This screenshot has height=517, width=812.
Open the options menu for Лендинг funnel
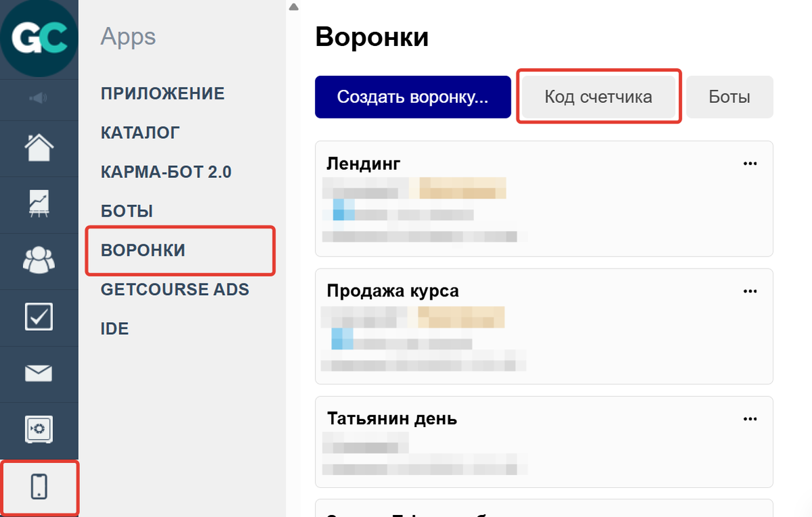pos(750,163)
